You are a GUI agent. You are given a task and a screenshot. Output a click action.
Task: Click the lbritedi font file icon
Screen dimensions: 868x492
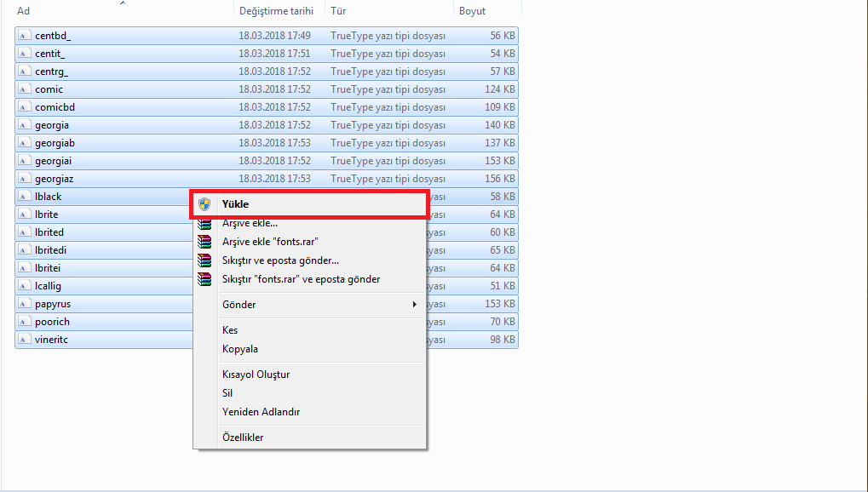(x=25, y=250)
